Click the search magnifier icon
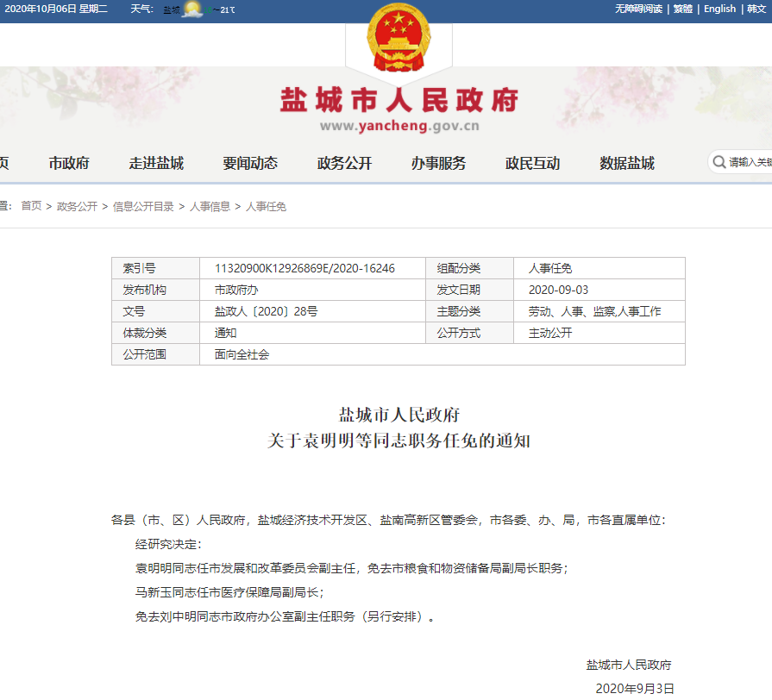Screen dimensions: 772x700 point(719,162)
